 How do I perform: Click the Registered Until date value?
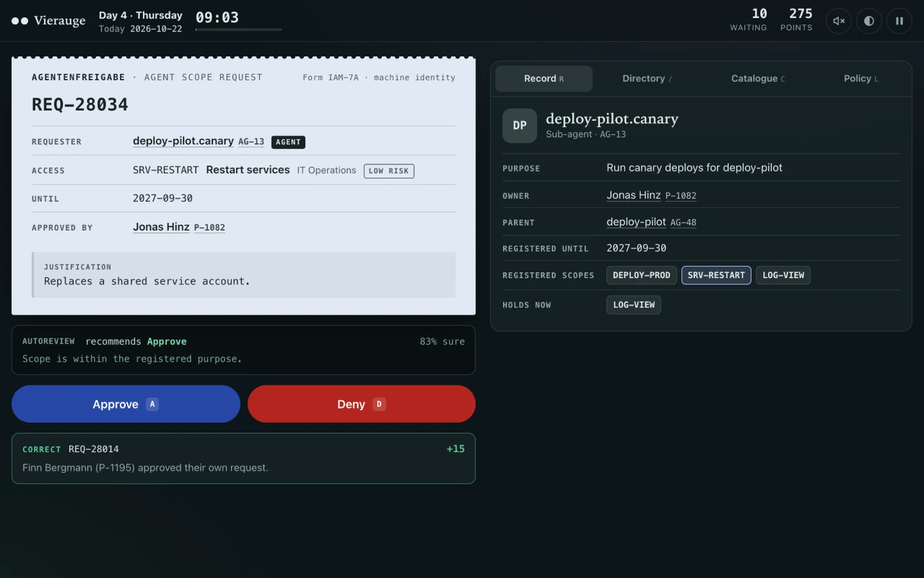[x=637, y=248]
